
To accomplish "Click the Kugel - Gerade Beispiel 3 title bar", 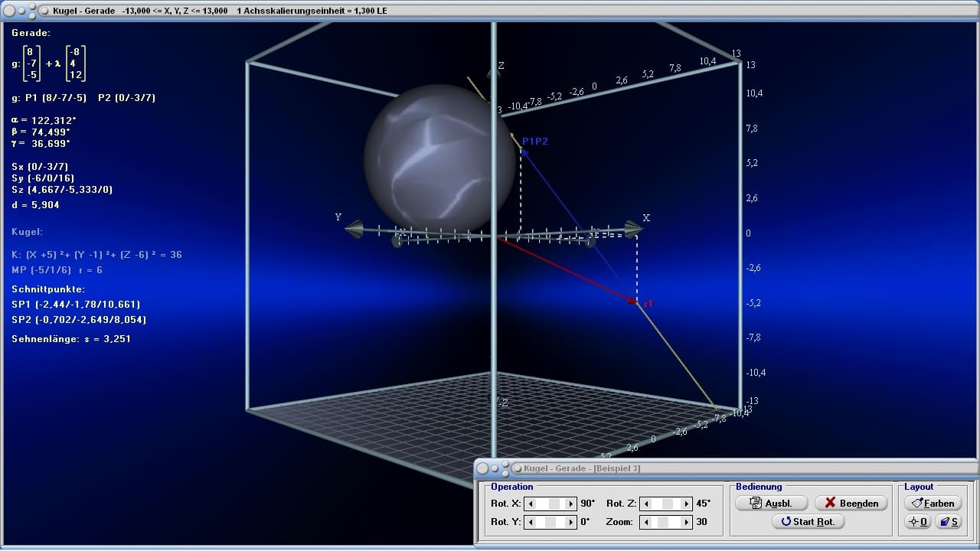I will coord(726,468).
